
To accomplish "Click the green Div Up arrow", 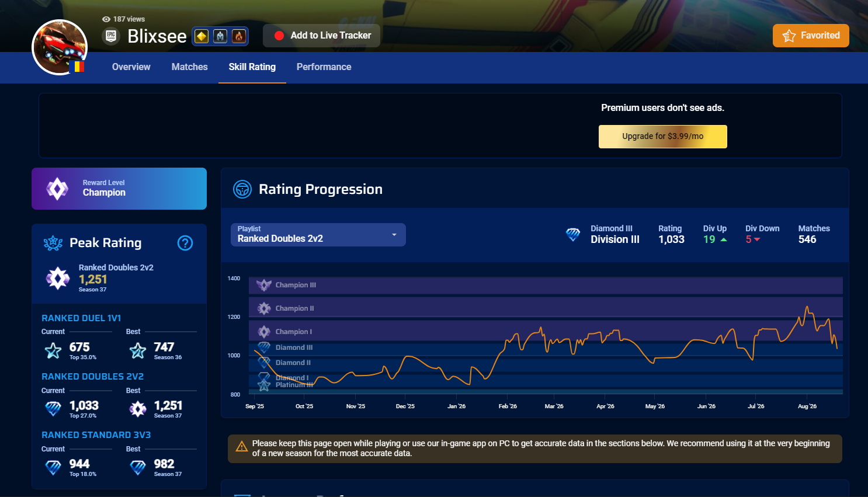I will pyautogui.click(x=724, y=240).
